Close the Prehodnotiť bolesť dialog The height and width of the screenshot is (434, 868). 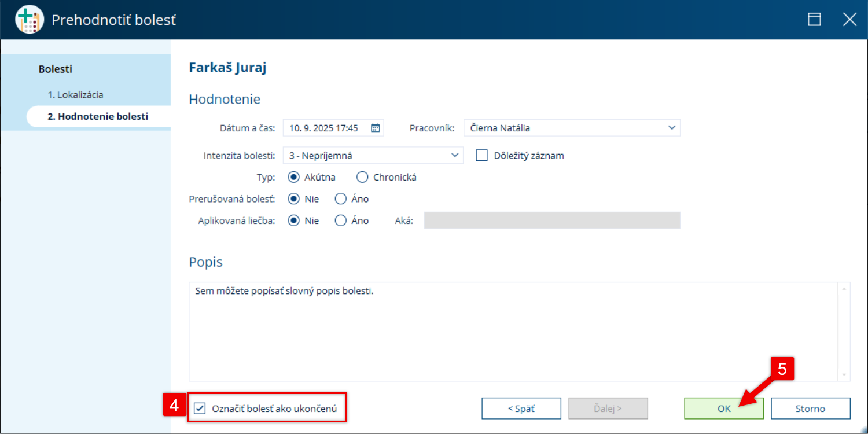[x=849, y=20]
